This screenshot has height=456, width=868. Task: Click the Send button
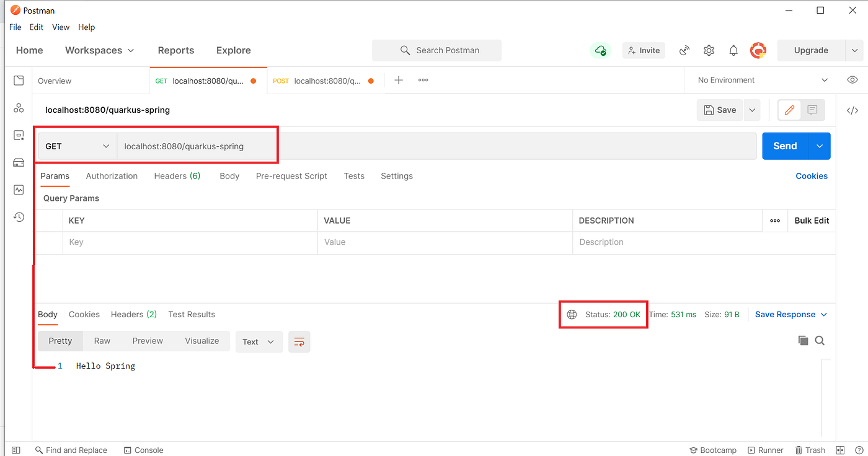(x=785, y=146)
